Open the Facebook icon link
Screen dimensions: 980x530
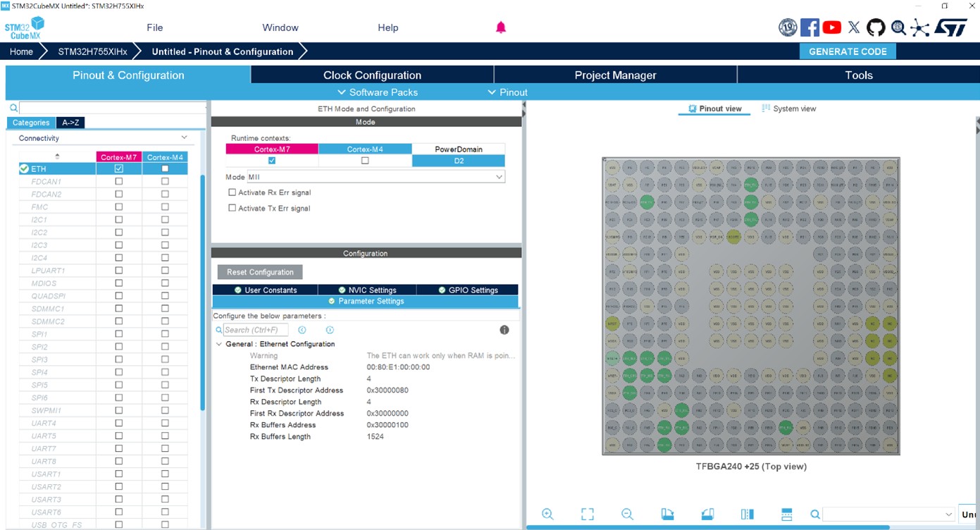click(x=810, y=27)
